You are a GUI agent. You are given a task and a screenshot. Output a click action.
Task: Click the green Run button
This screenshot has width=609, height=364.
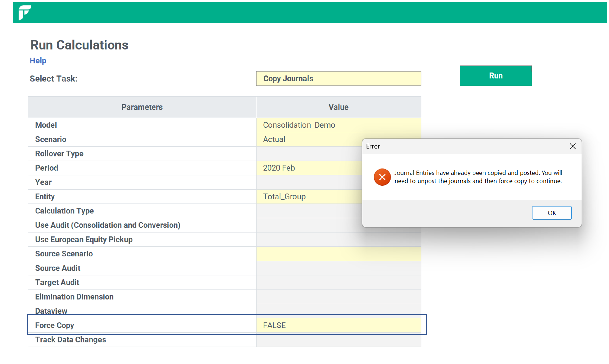click(496, 76)
